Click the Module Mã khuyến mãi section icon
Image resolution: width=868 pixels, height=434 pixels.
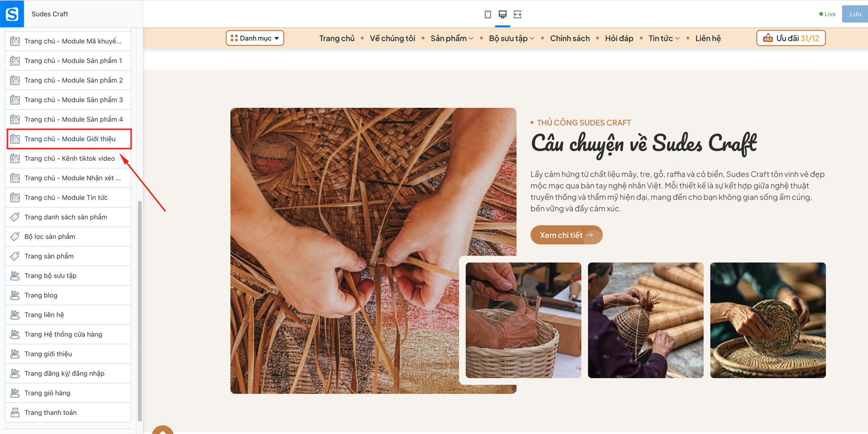tap(15, 41)
